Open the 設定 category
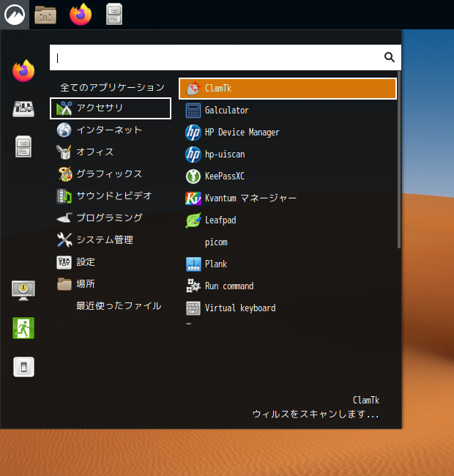454x476 pixels. (x=111, y=262)
